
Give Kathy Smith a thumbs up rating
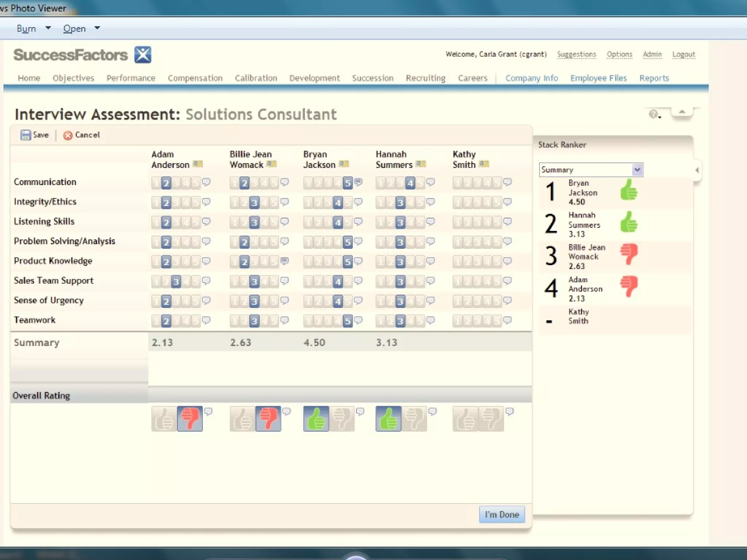(x=465, y=419)
